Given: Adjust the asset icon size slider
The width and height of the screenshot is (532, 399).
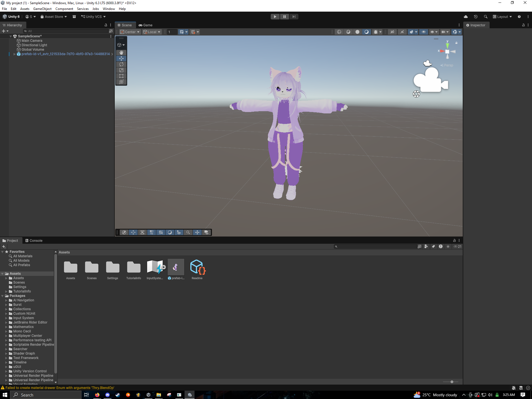Looking at the screenshot, I should [452, 382].
